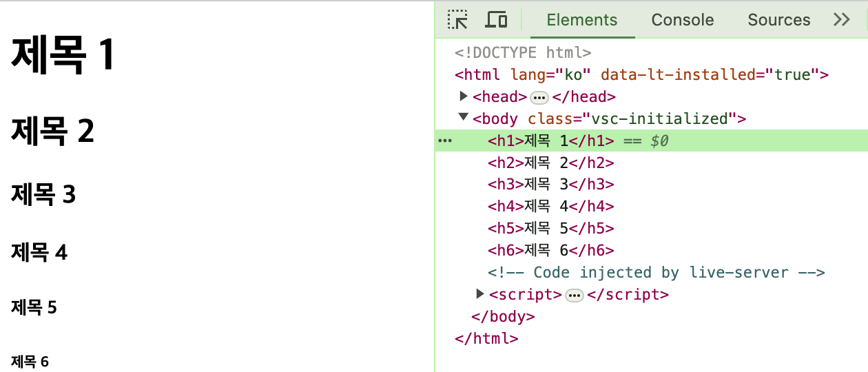Click the page heading 제목 2
This screenshot has height=372, width=868.
tap(52, 130)
